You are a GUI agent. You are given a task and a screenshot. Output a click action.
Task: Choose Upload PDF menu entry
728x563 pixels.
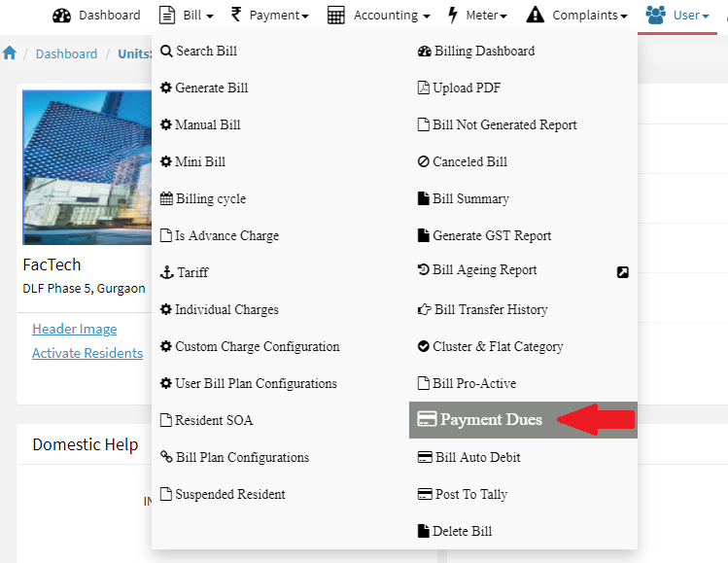click(459, 88)
